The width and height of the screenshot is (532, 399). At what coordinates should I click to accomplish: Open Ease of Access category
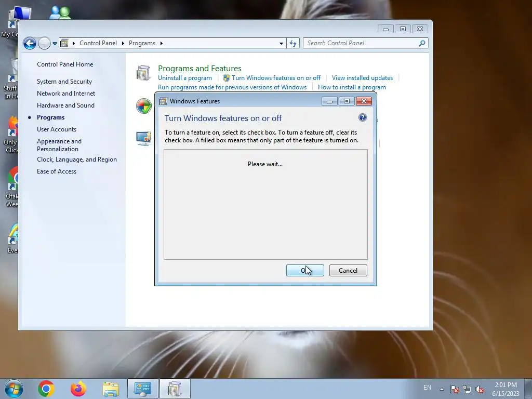pyautogui.click(x=57, y=171)
